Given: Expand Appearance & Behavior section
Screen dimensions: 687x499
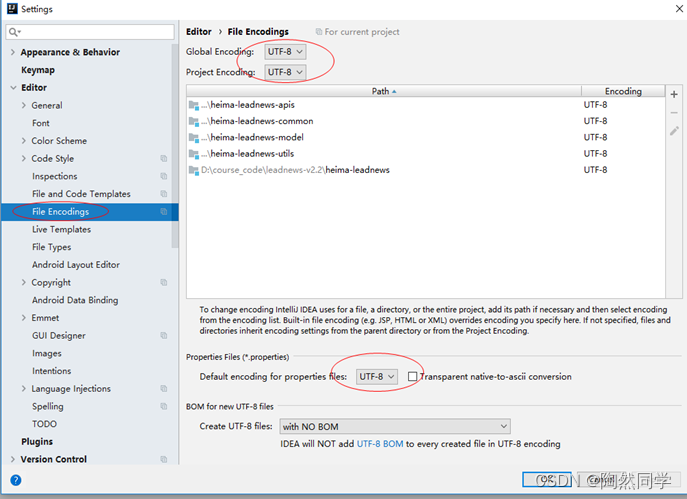Looking at the screenshot, I should tap(13, 52).
